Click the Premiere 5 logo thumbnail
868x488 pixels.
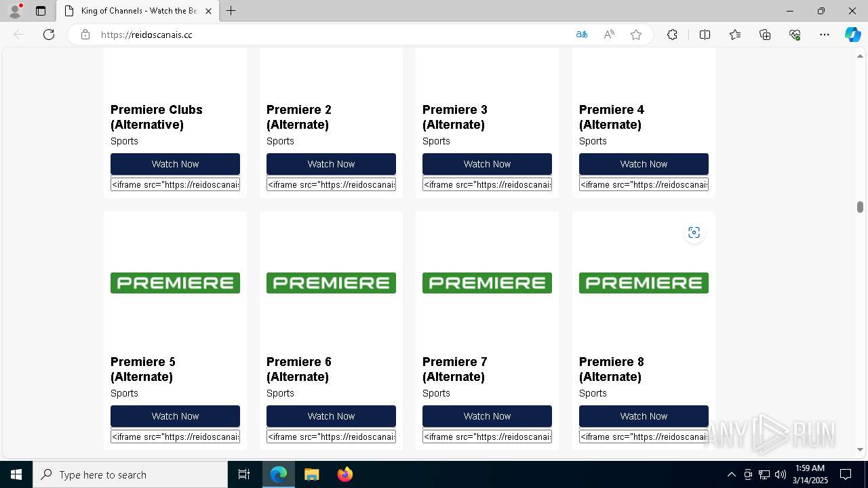pos(175,283)
